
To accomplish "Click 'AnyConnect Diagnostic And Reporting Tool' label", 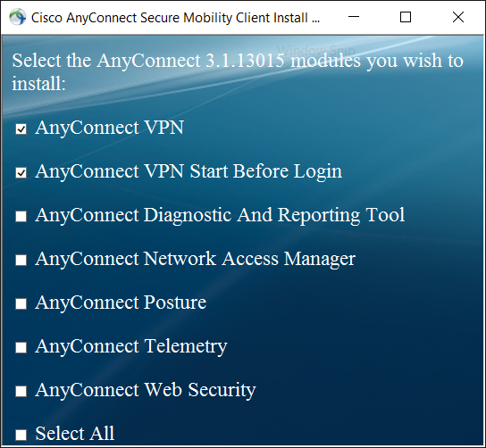I will (220, 215).
